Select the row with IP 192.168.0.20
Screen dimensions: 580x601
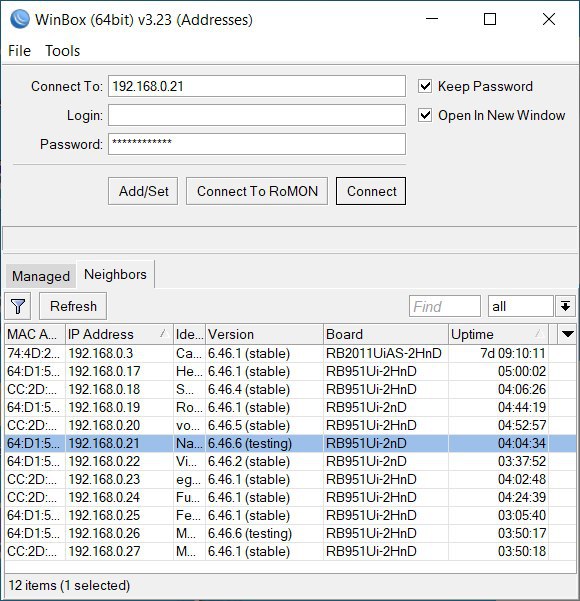pos(290,425)
